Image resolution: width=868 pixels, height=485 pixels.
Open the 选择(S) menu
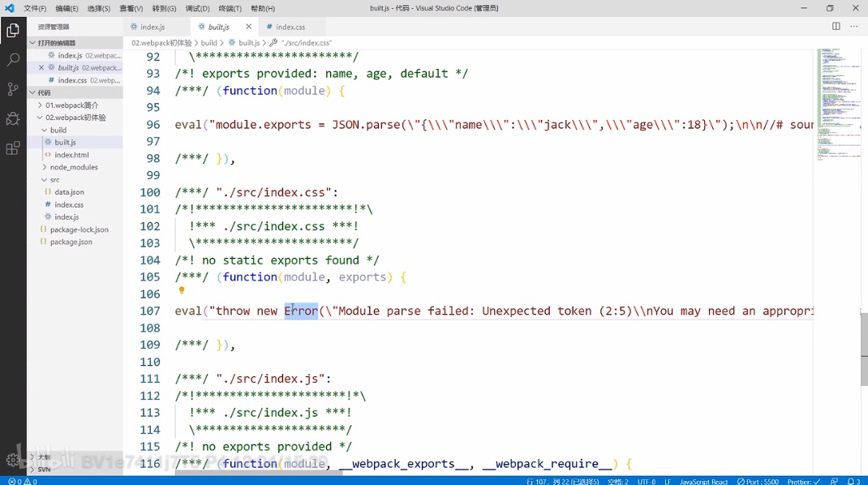click(x=98, y=8)
